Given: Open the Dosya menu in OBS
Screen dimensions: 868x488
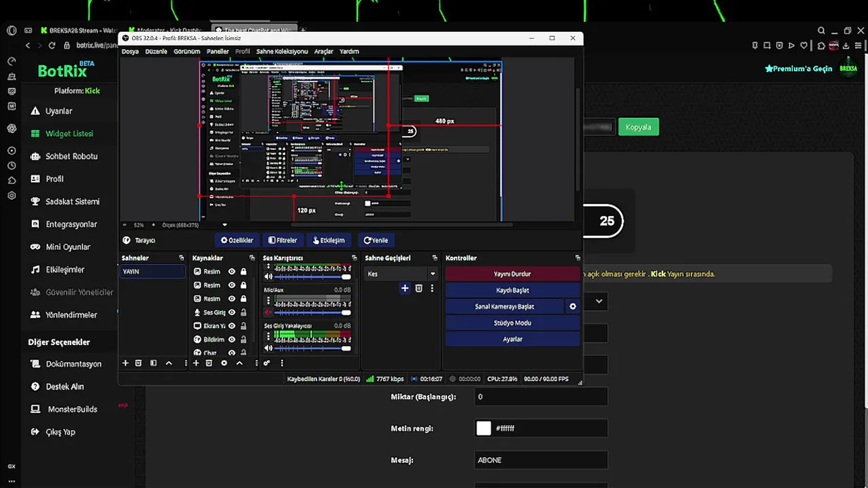Looking at the screenshot, I should click(130, 52).
